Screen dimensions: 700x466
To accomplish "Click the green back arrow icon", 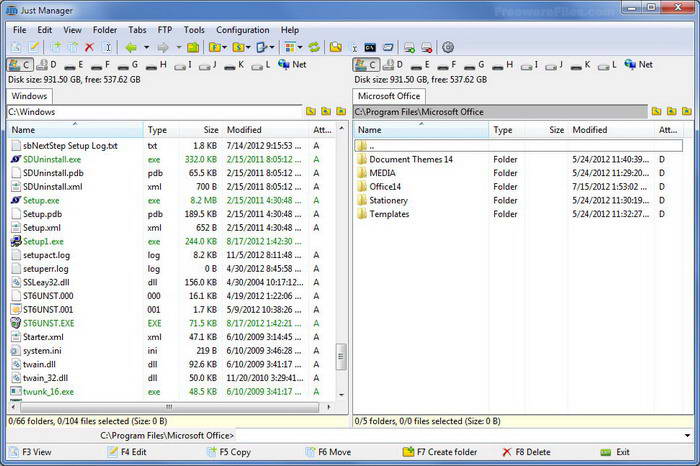I will coord(131,47).
